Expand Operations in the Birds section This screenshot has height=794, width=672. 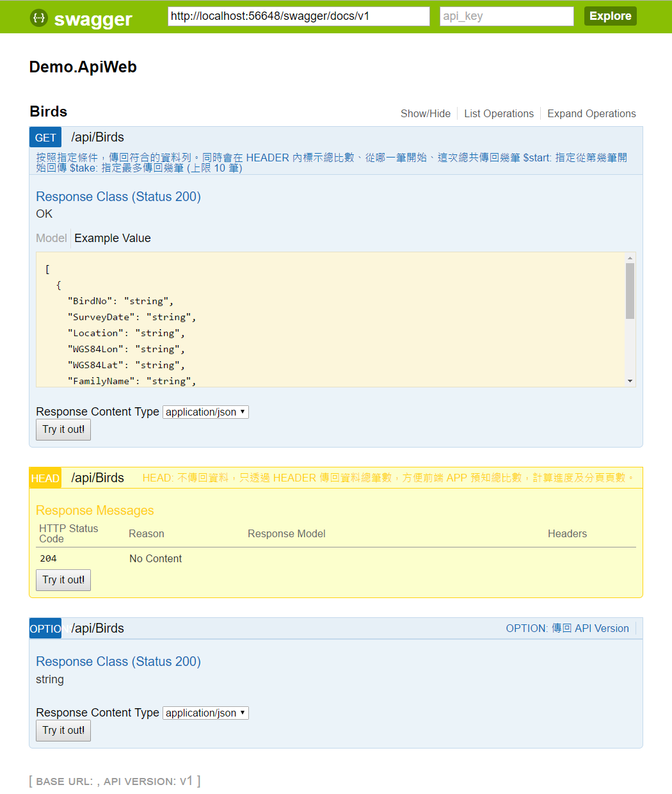tap(591, 113)
